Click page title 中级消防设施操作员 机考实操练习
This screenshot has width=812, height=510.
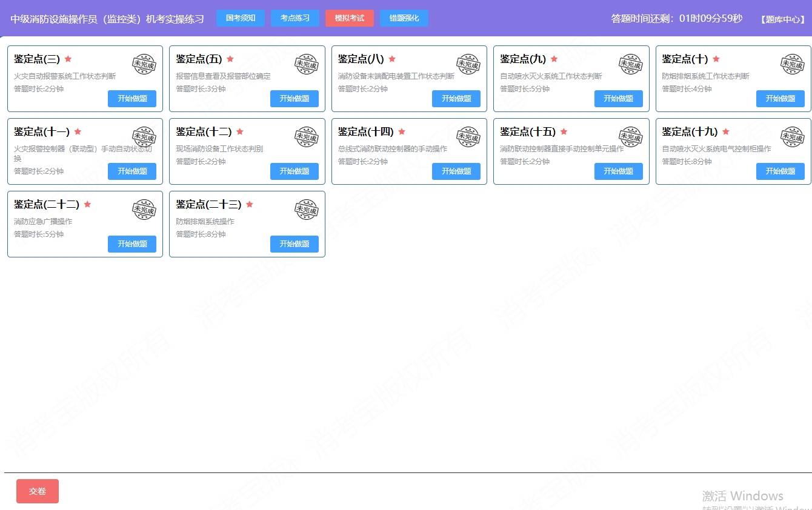point(107,19)
